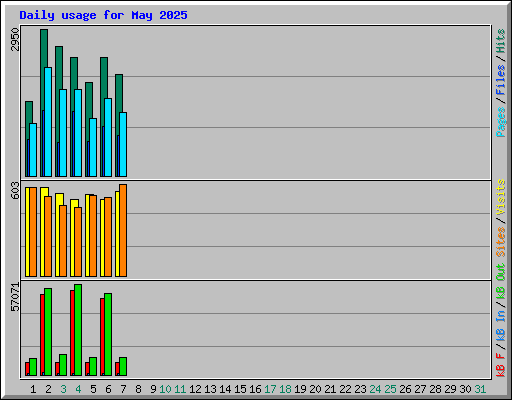Click day 16 on the x-axis
512x400 pixels.
pyautogui.click(x=255, y=389)
